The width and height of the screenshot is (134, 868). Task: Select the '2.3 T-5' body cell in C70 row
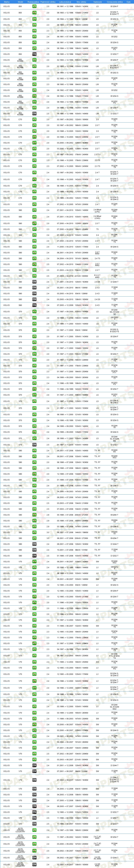tap(97, 155)
